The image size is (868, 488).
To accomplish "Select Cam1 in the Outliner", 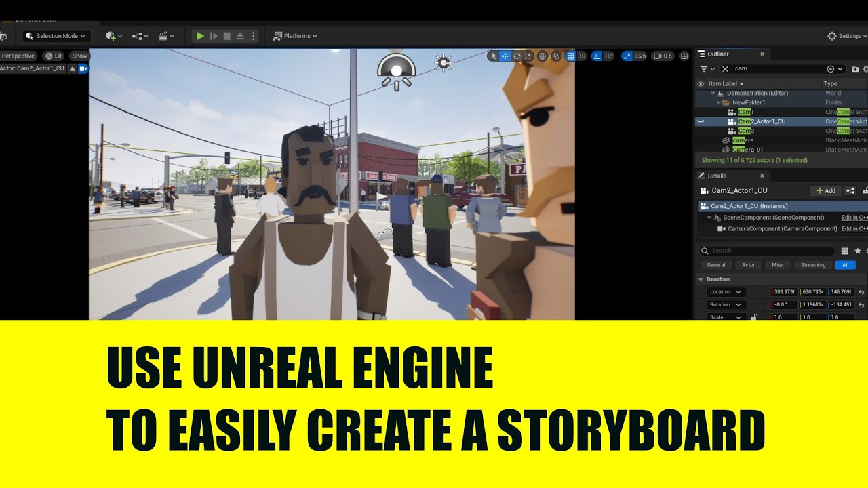I will (746, 112).
